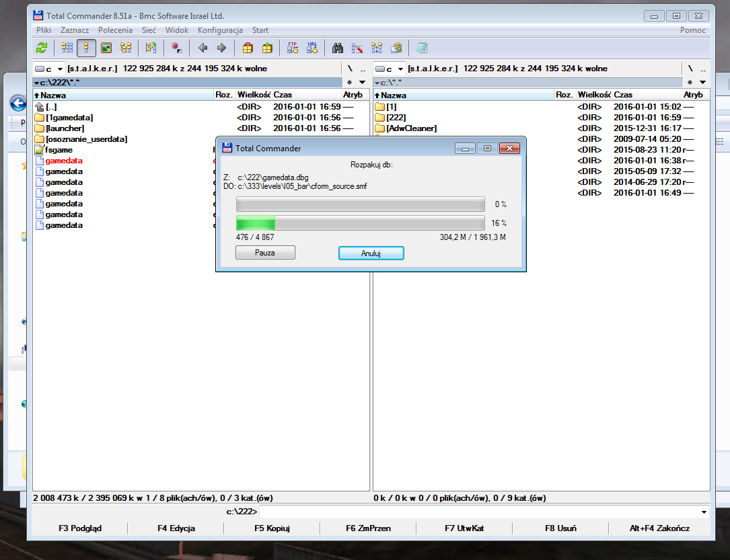
Task: Click F5 Kopiuj button
Action: coord(272,528)
